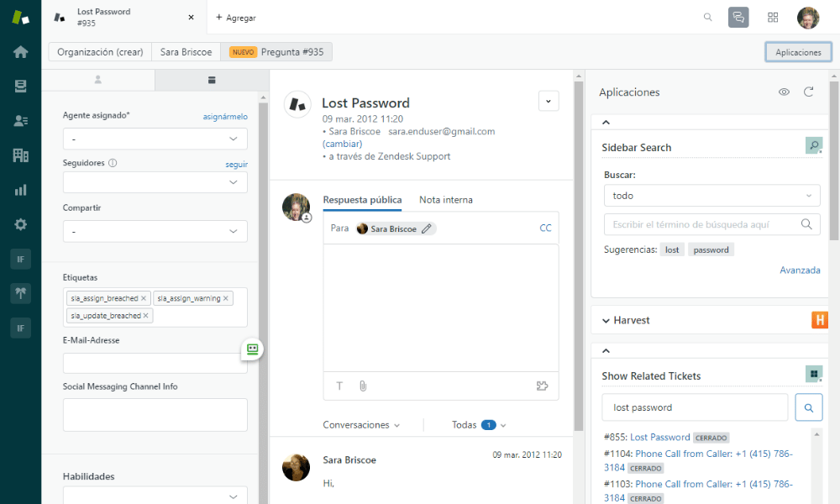
Task: Click the (cambiar) requester link
Action: 343,144
